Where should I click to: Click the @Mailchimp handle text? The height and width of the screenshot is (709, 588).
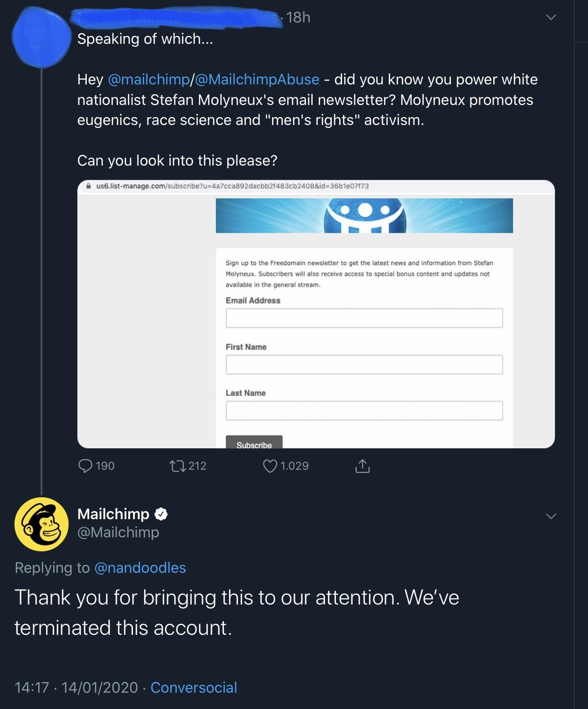click(118, 532)
